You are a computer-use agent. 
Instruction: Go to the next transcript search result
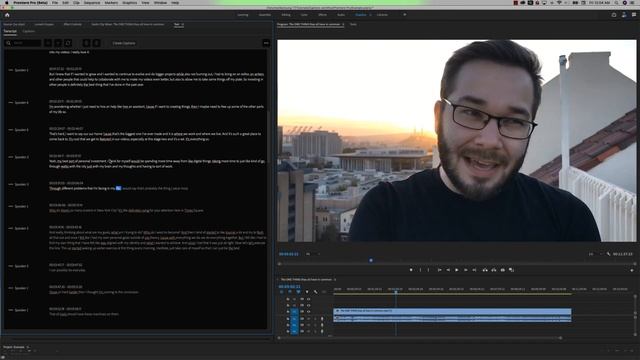click(58, 43)
